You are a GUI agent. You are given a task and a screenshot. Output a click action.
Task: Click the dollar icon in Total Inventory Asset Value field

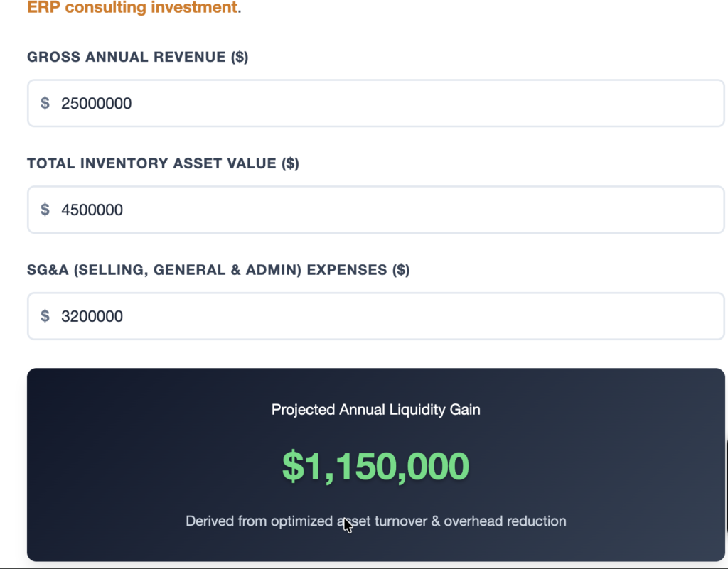45,210
